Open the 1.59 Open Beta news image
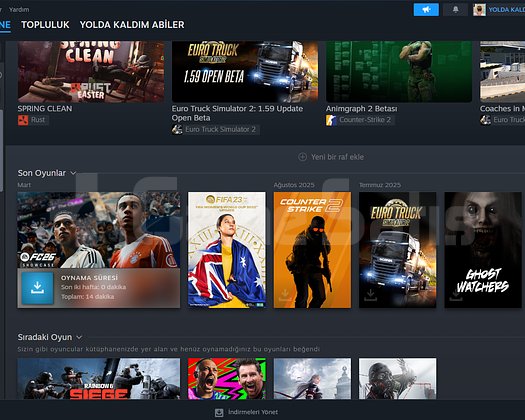 tap(245, 72)
